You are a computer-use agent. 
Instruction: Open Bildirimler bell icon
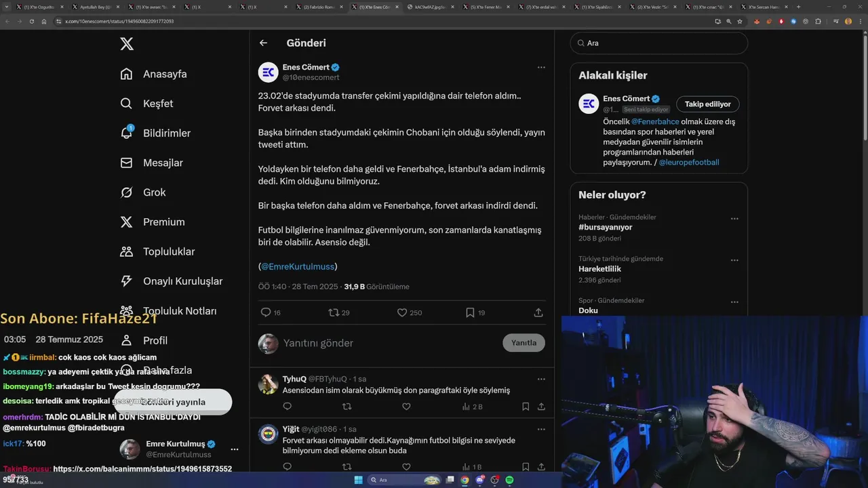126,133
